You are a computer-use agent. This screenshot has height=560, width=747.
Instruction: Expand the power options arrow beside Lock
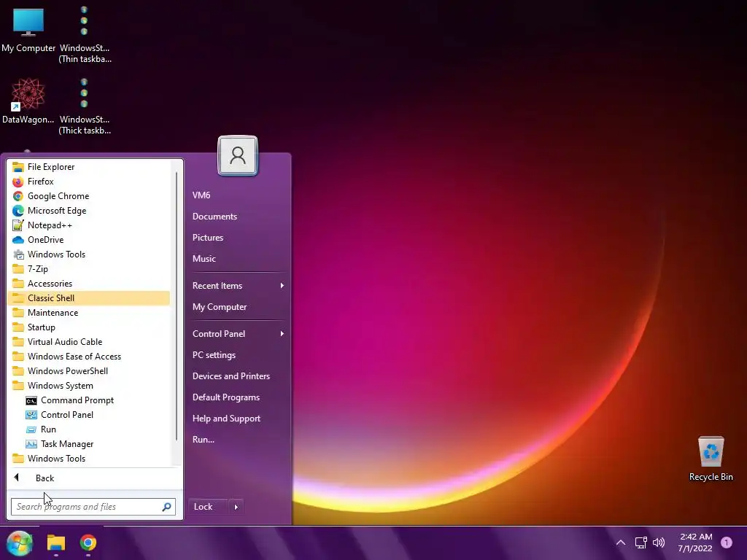tap(236, 507)
